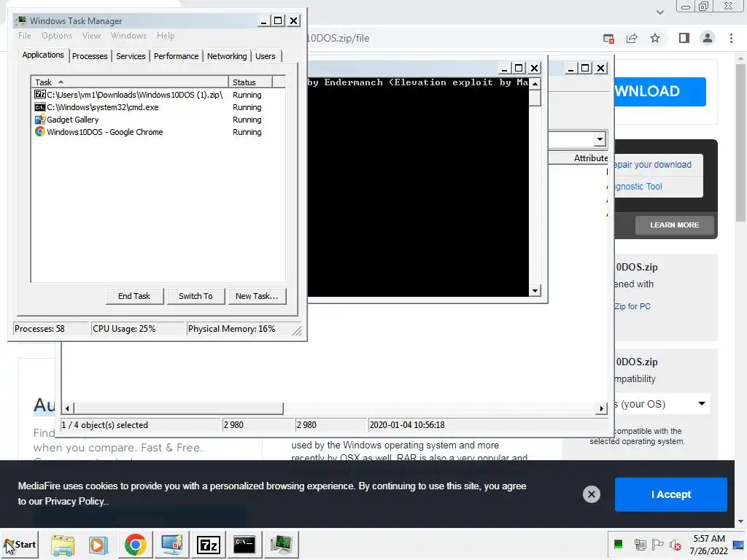Screen dimensions: 747x560
Task: Click the LEARN MORE button
Action: click(674, 225)
